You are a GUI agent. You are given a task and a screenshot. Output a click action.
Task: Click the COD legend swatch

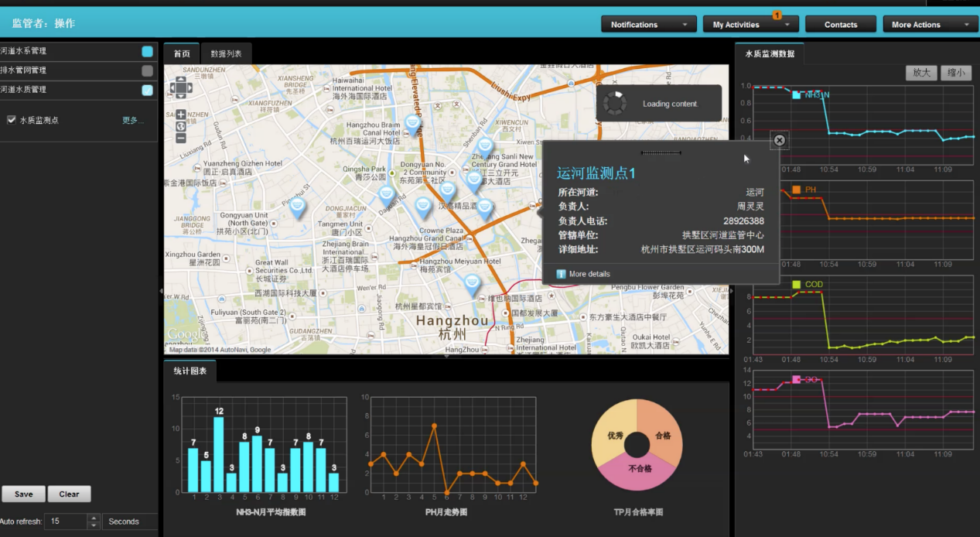(x=797, y=285)
